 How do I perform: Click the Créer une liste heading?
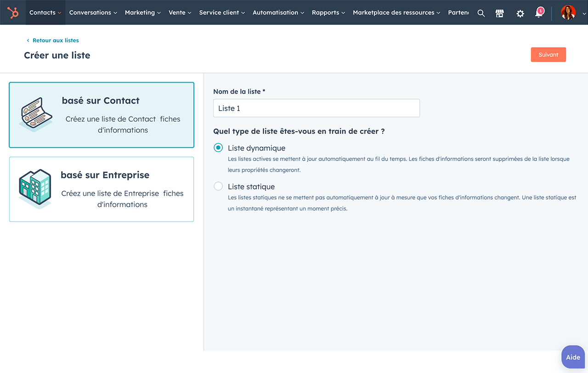click(57, 55)
